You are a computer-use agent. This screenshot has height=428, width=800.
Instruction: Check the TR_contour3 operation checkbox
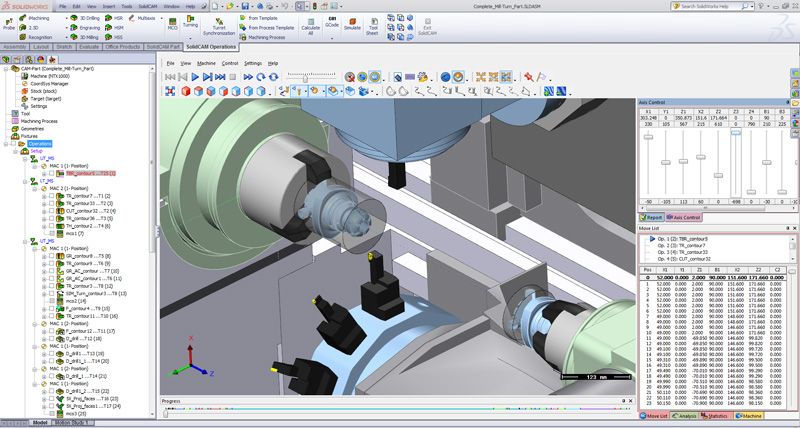point(52,286)
